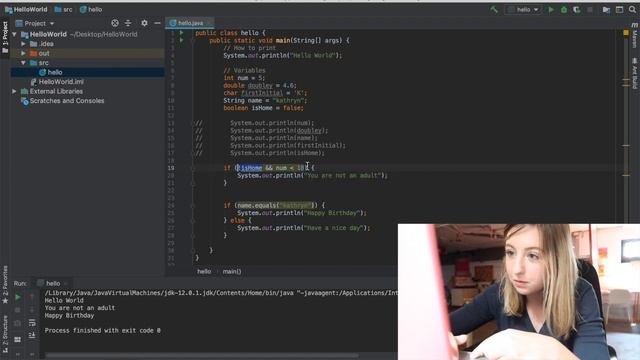Image resolution: width=640 pixels, height=360 pixels.
Task: Open Search Everywhere magnifier icon
Action: [633, 9]
